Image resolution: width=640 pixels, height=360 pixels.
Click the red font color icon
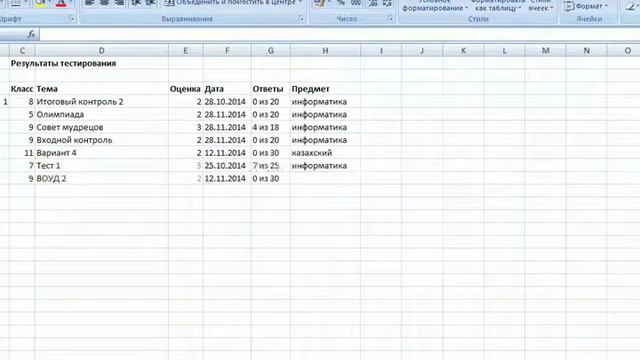pyautogui.click(x=61, y=4)
